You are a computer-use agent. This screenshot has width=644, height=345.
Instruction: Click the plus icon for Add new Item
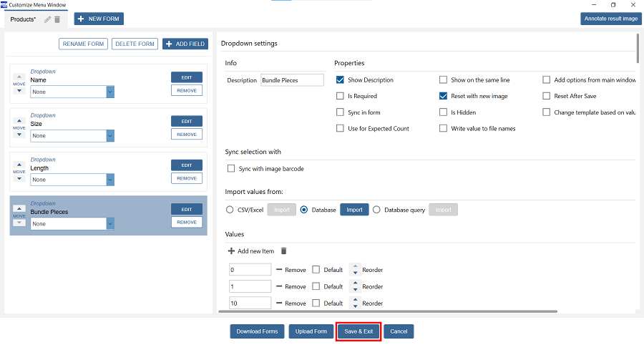click(231, 251)
